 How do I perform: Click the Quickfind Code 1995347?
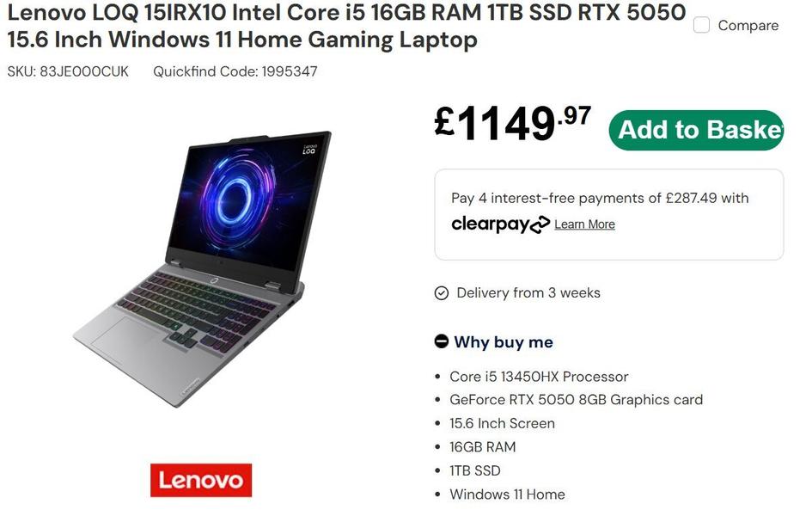[235, 71]
